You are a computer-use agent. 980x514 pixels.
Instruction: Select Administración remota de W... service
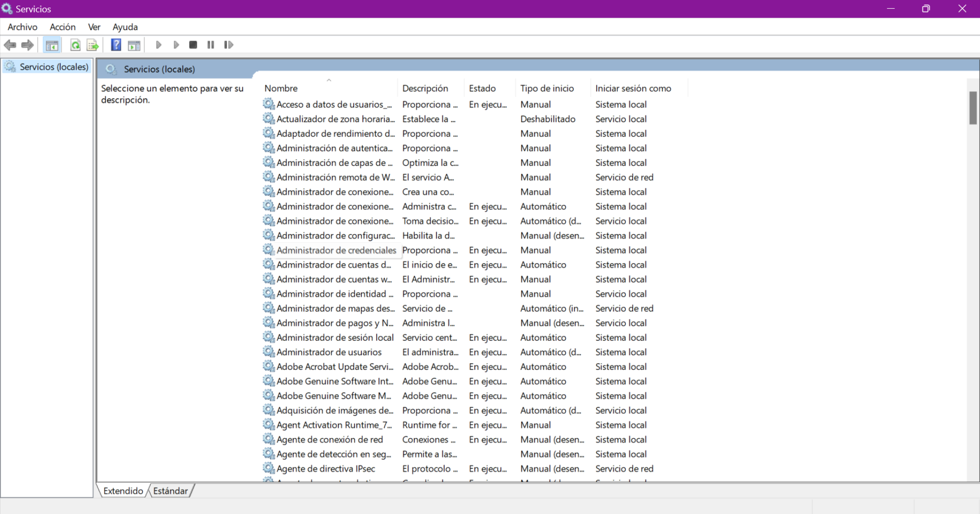(335, 177)
